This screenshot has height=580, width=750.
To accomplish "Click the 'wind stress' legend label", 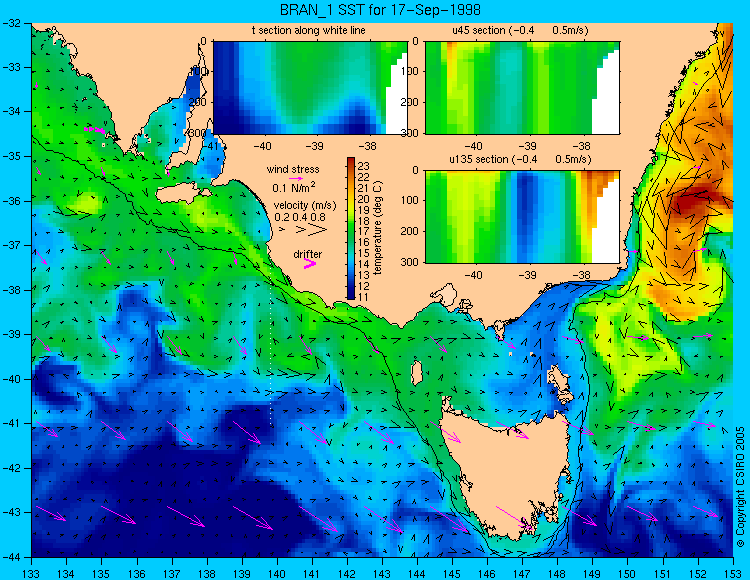I will 293,169.
